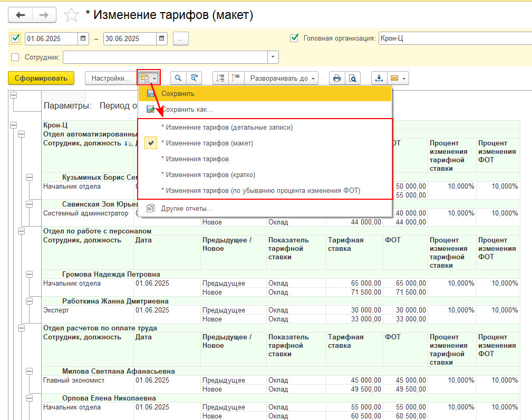Click into end date field 30.06.2025
This screenshot has width=532, height=420.
tap(130, 38)
